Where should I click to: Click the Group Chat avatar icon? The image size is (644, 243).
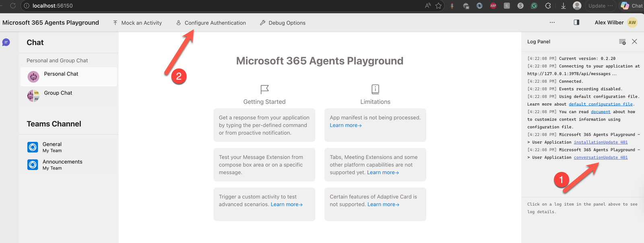point(33,96)
